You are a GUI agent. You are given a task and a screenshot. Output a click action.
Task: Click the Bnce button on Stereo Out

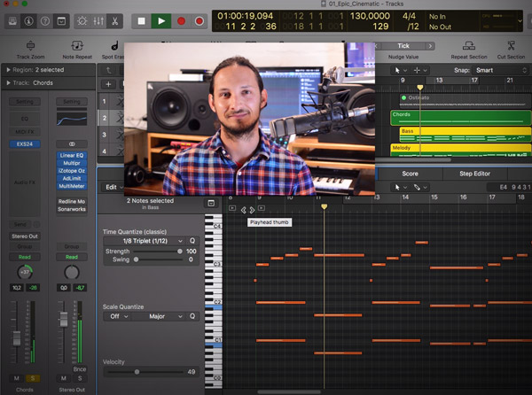tap(80, 369)
